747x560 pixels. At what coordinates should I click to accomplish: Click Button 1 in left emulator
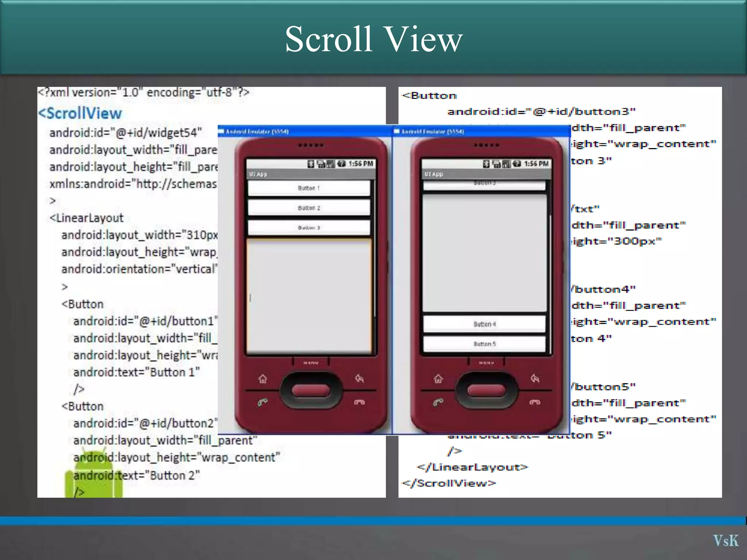309,188
